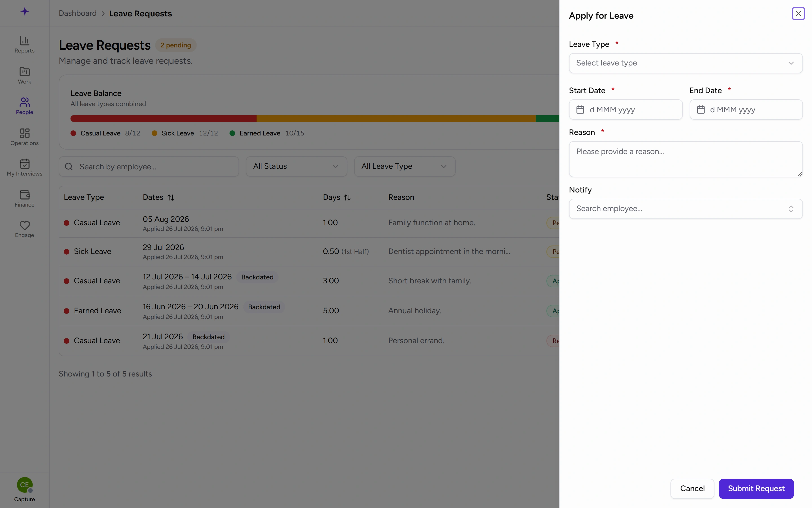Select the 29 Jul 2026 Sick Leave row

[x=309, y=252]
